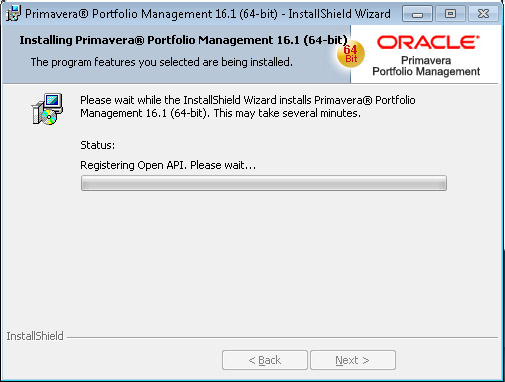505x382 pixels.
Task: Click the installer icon in the title bar
Action: pyautogui.click(x=13, y=13)
